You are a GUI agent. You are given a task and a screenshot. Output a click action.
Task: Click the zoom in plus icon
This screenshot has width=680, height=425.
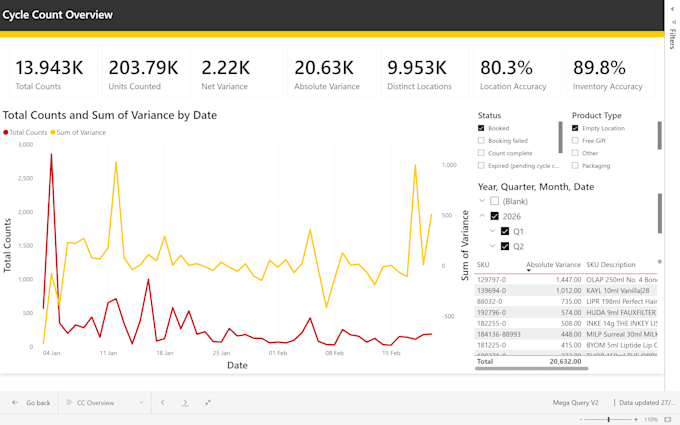pyautogui.click(x=636, y=419)
